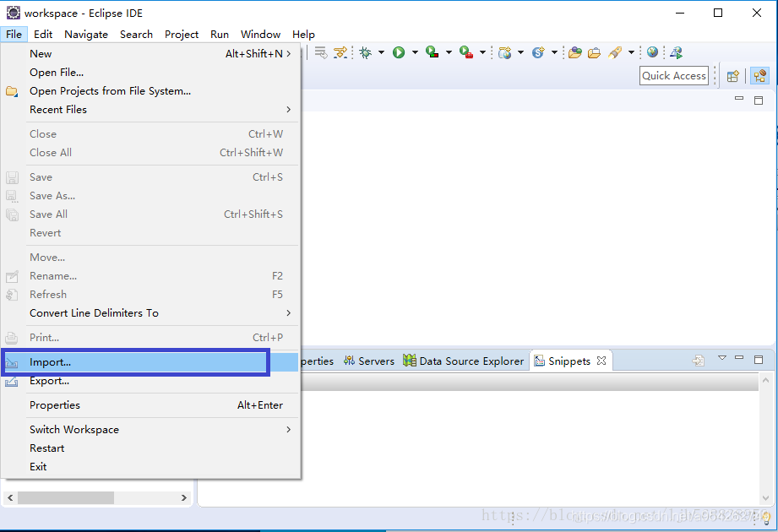Open the File menu
The height and width of the screenshot is (532, 778).
pos(14,35)
